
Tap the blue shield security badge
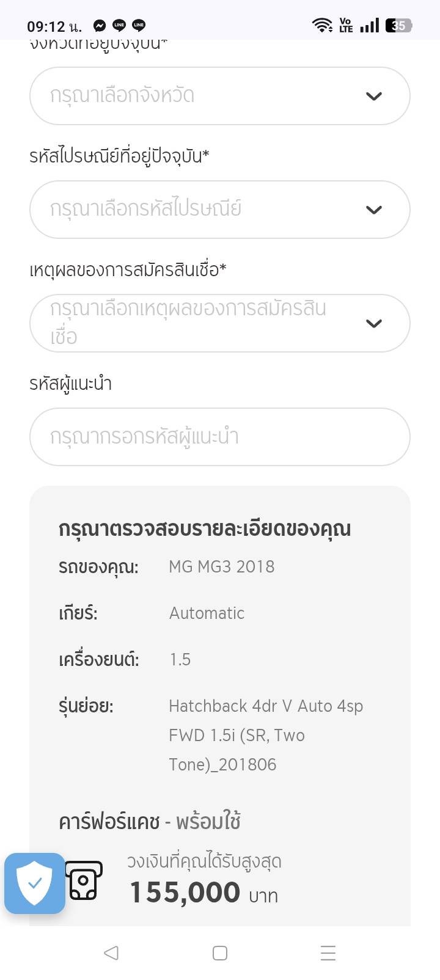click(35, 883)
